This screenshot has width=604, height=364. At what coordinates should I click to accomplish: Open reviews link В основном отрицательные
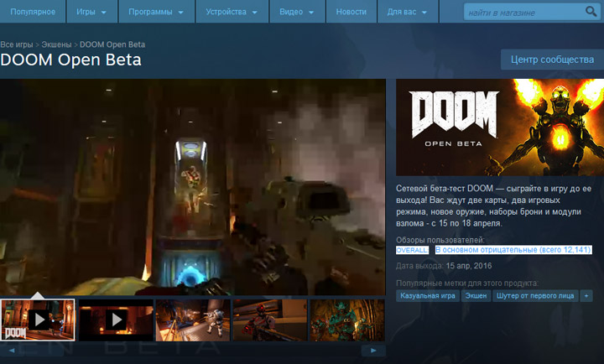[x=513, y=250]
